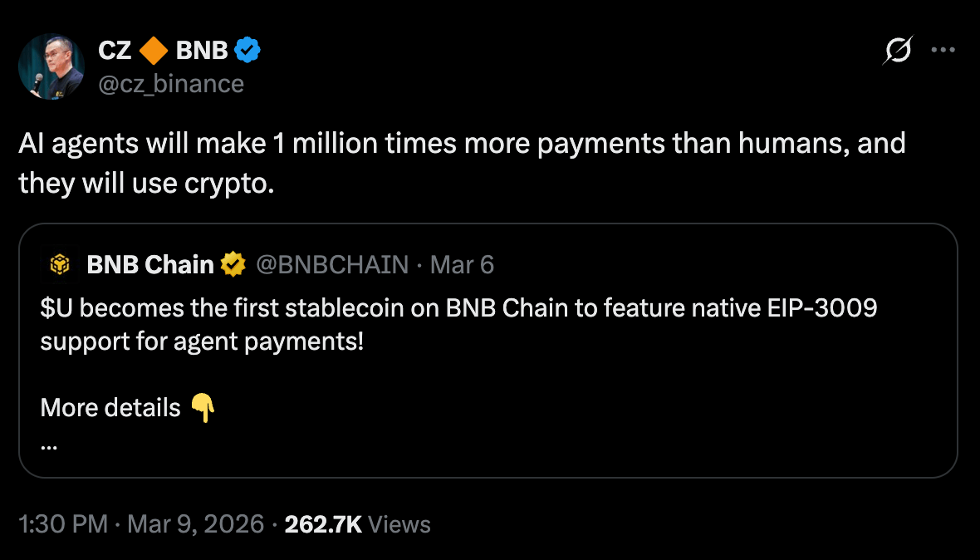Screen dimensions: 980x560
Task: Click the More details text
Action: tap(110, 407)
